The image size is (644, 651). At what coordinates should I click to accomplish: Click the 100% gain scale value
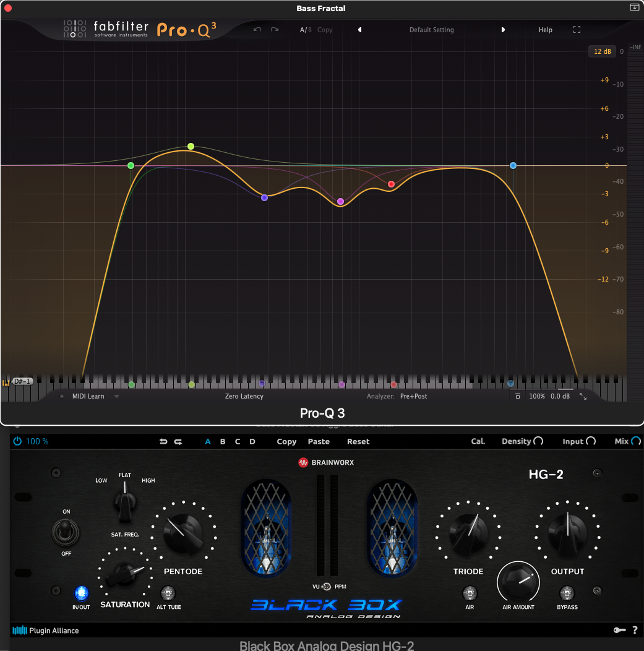(x=537, y=396)
